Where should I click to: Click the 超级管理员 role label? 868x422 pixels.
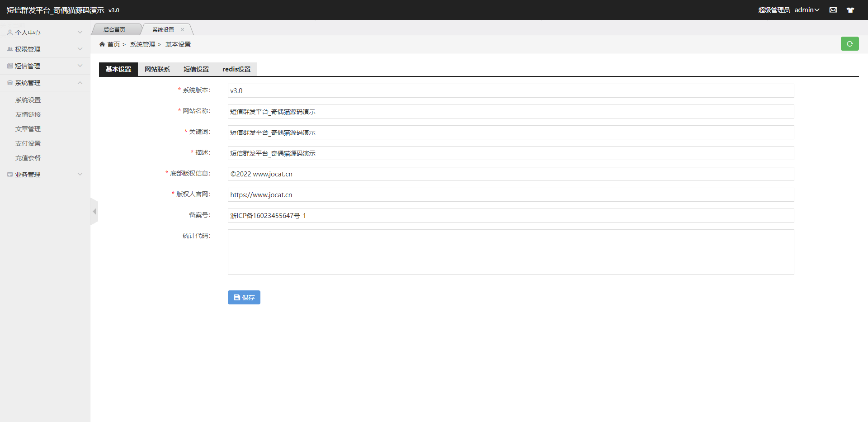coord(774,10)
